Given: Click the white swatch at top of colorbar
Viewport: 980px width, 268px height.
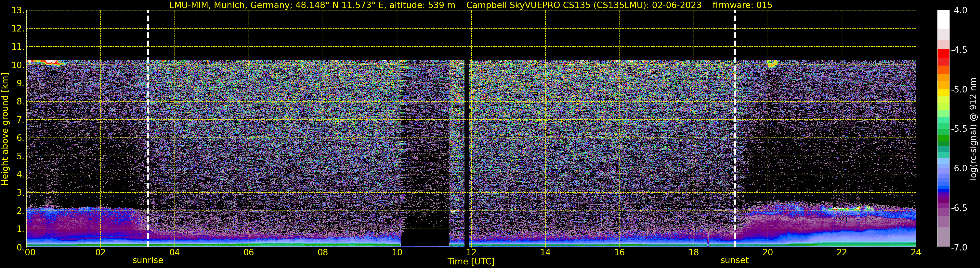Looking at the screenshot, I should tap(944, 20).
